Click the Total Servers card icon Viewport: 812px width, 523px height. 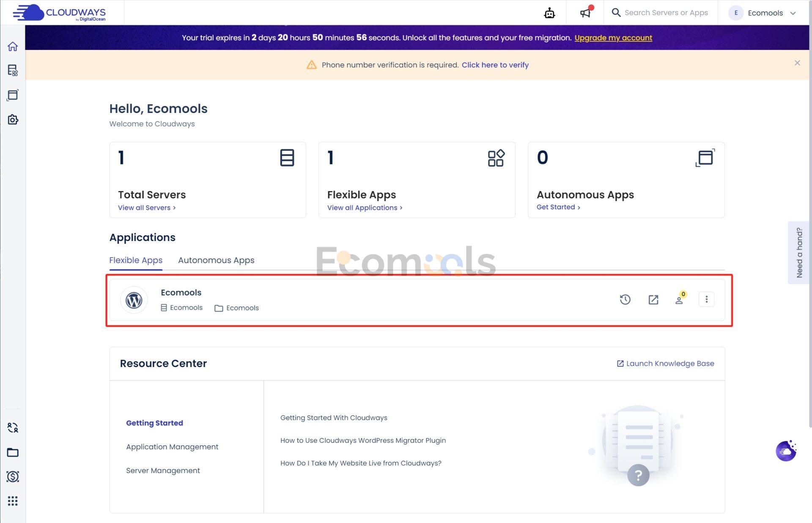point(287,158)
